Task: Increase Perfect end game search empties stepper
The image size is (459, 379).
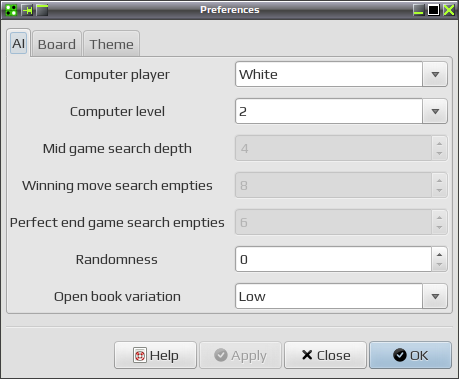Action: 439,217
